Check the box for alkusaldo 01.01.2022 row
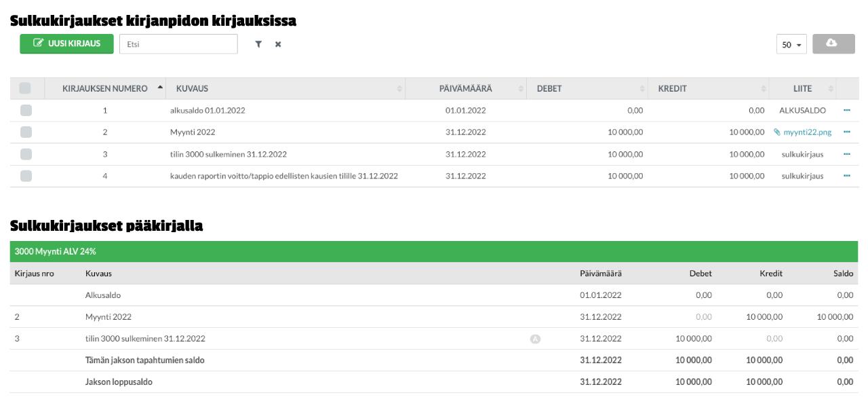 (26, 110)
